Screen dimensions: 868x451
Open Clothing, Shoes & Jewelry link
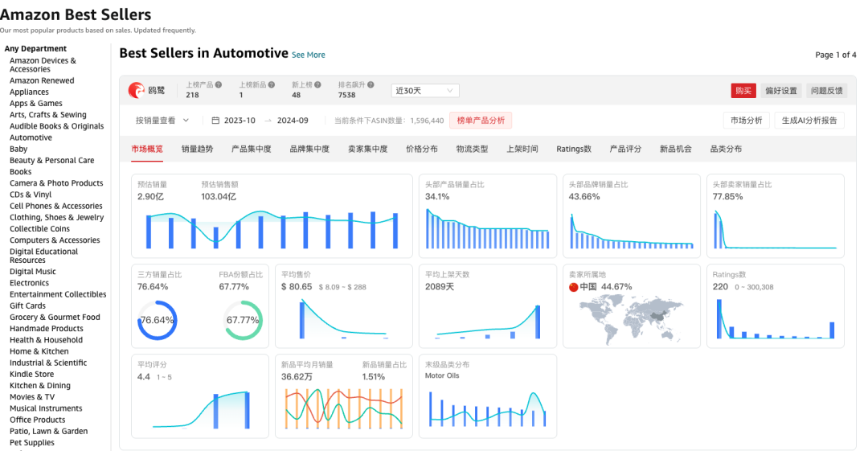coord(57,217)
